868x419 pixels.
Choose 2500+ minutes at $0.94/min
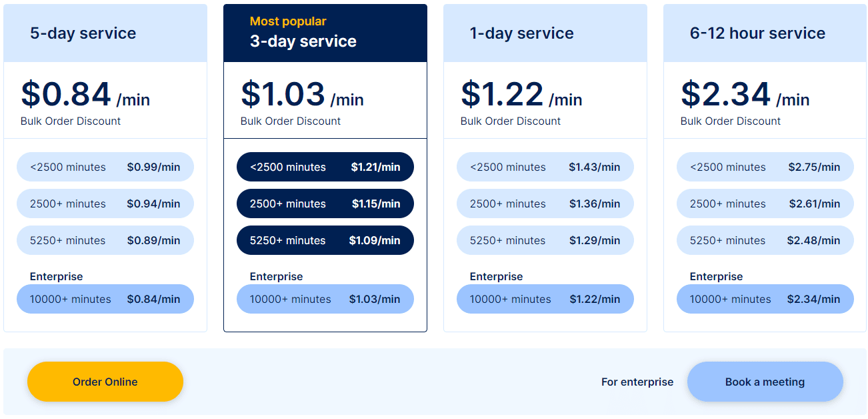click(105, 203)
